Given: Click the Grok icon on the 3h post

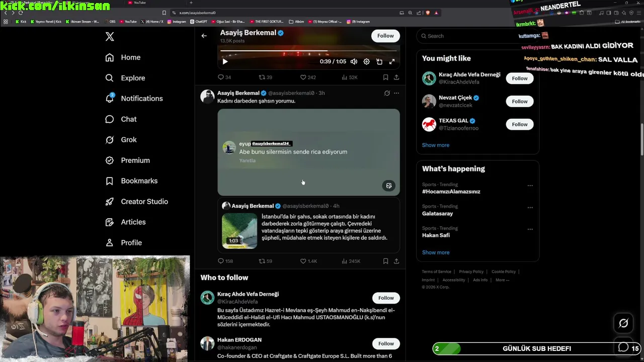Looking at the screenshot, I should (387, 93).
